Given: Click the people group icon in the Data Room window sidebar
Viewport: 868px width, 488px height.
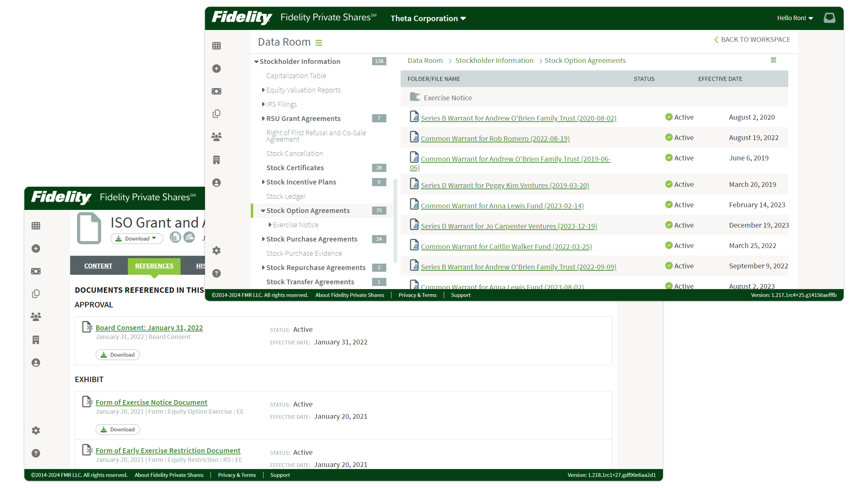Looking at the screenshot, I should pyautogui.click(x=216, y=137).
